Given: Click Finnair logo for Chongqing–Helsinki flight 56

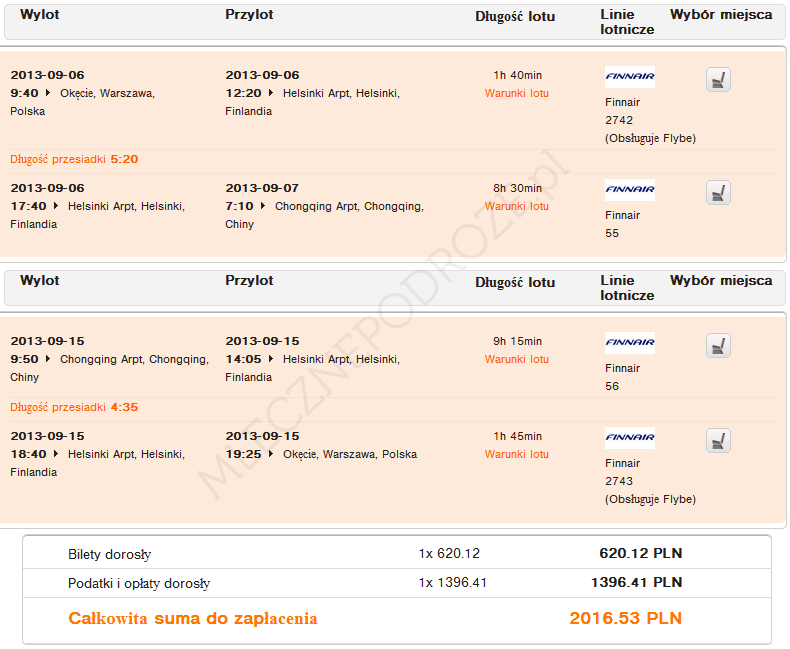Looking at the screenshot, I should pos(630,343).
